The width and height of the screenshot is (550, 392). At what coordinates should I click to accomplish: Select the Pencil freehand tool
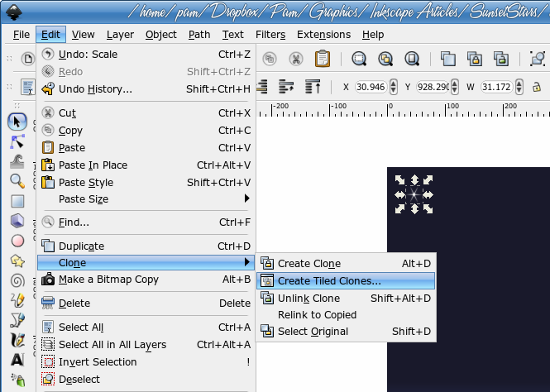[x=17, y=300]
